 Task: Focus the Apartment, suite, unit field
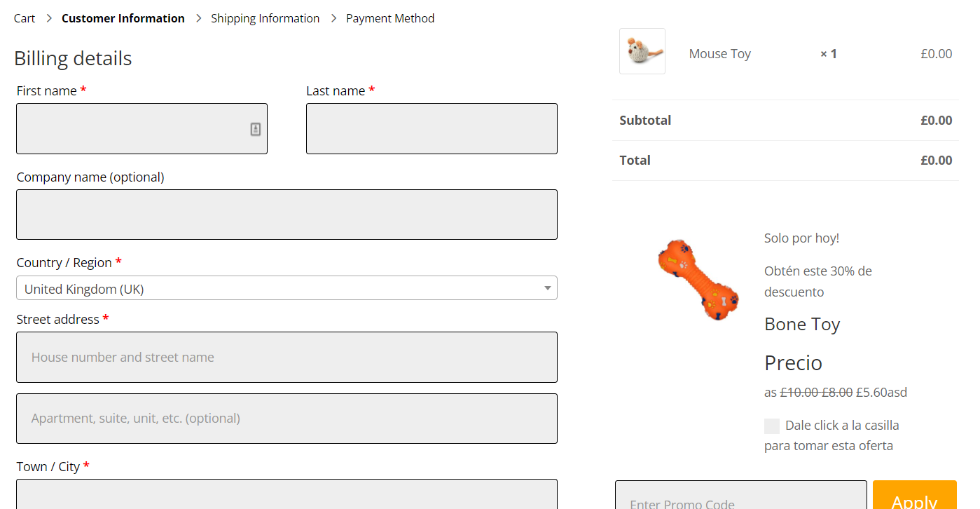point(287,419)
